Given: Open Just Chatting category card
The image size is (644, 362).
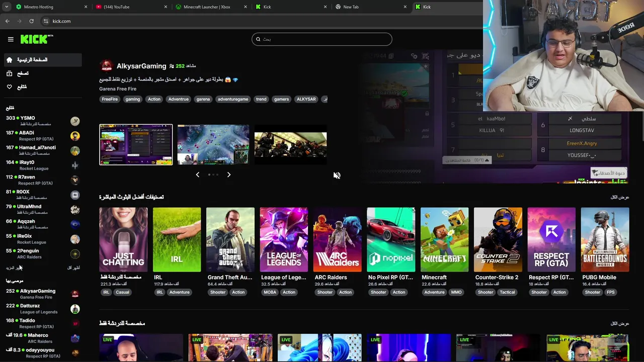Looking at the screenshot, I should [x=123, y=240].
